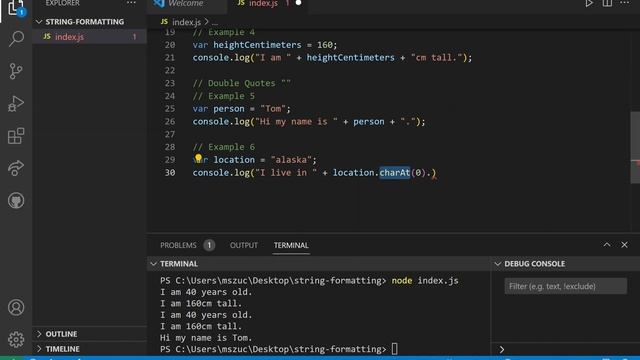
Task: Open Source Control view
Action: pyautogui.click(x=16, y=71)
